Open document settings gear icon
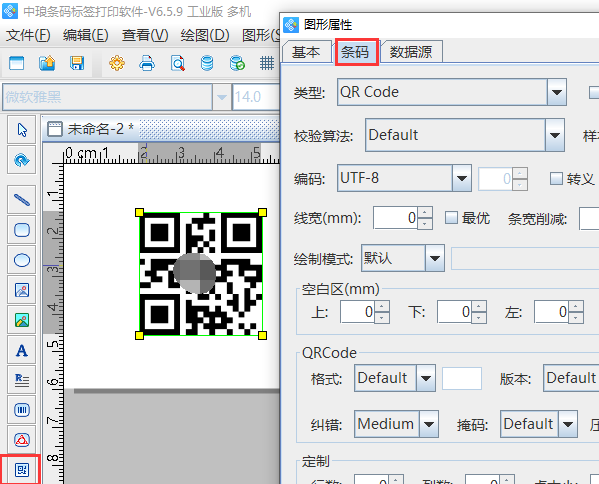 (x=117, y=63)
